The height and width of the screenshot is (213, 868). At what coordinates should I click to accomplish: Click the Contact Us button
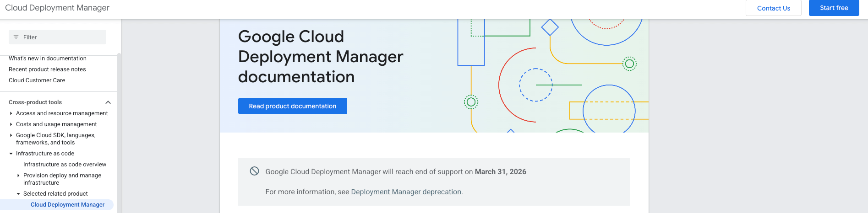[774, 8]
